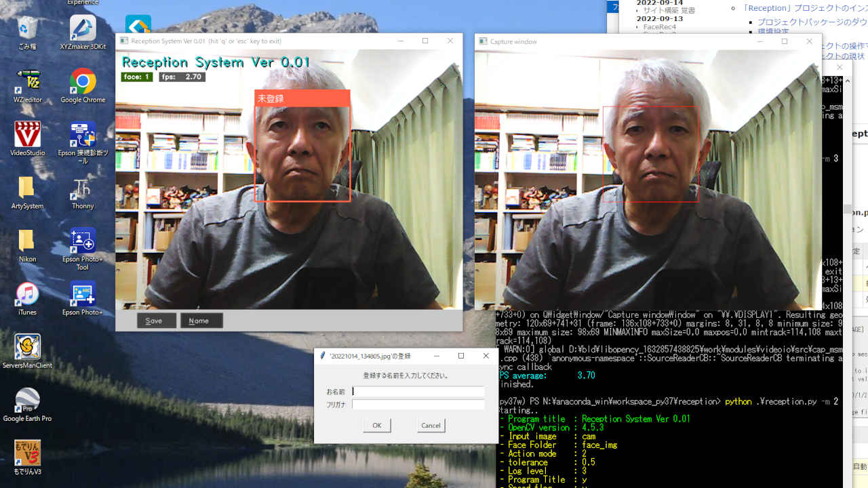
Task: Confirm registration with OK button
Action: point(376,426)
